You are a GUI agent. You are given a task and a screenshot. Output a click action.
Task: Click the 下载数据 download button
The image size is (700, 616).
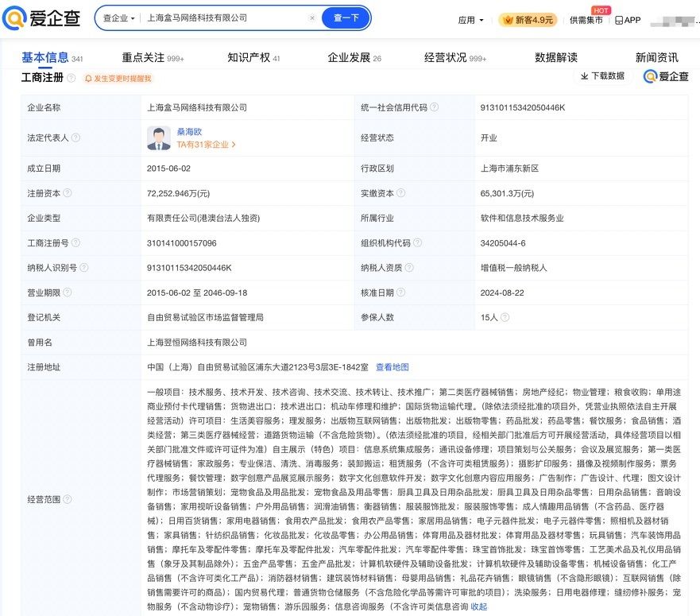602,76
